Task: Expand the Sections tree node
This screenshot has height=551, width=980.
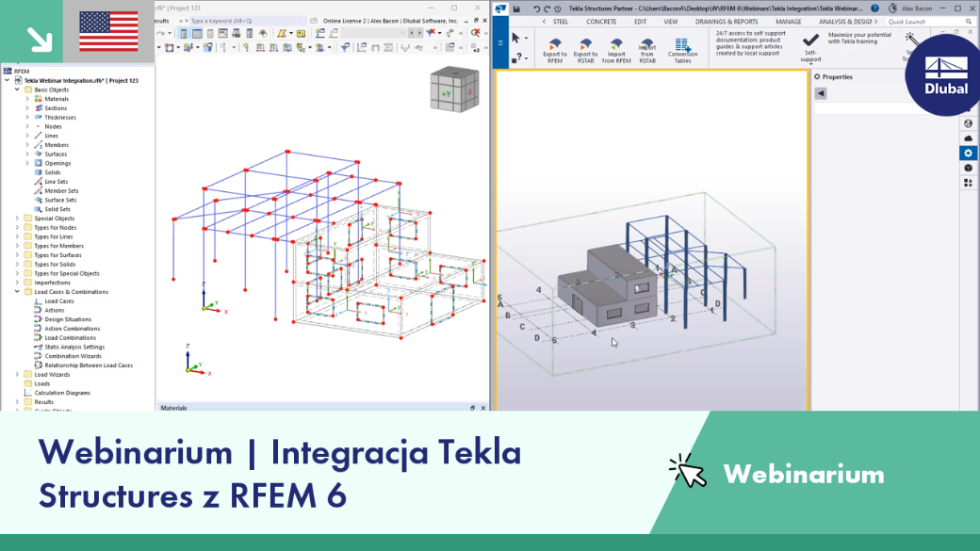Action: click(27, 108)
